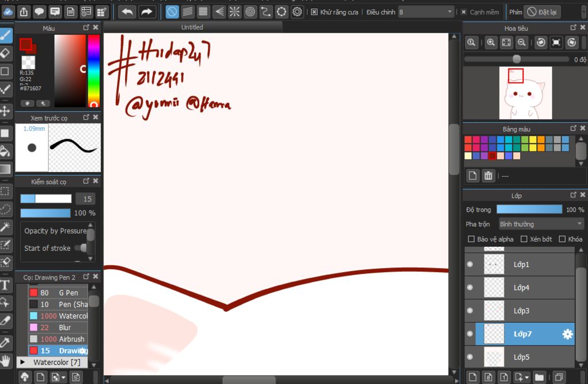588x384 pixels.
Task: Undock the Lớp layer panel
Action: (573, 195)
